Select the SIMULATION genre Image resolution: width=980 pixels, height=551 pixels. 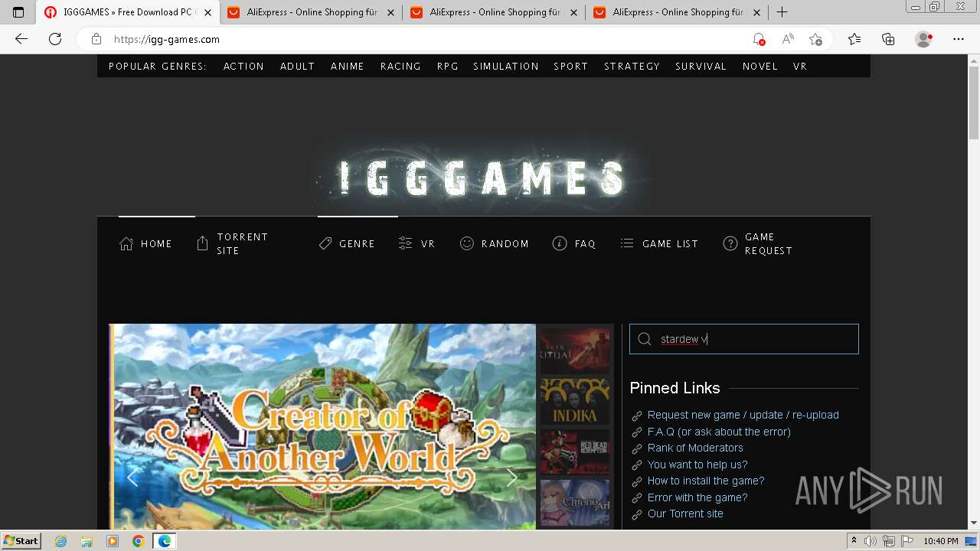click(x=506, y=67)
